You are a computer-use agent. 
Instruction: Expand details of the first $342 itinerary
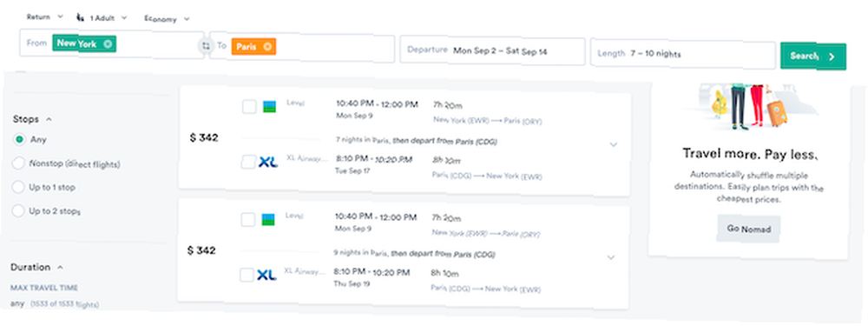614,144
